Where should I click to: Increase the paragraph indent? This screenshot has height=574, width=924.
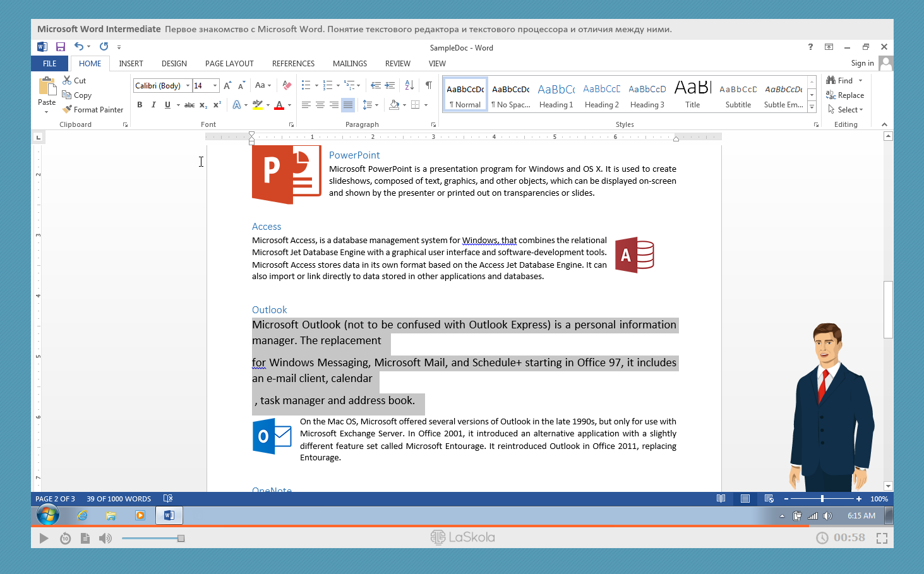pos(390,85)
